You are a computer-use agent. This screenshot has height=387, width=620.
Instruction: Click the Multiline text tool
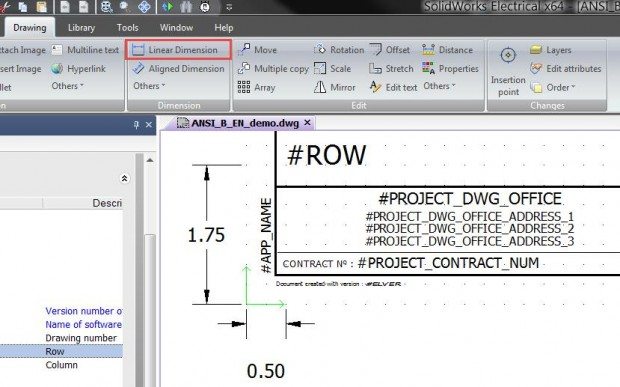coord(85,50)
